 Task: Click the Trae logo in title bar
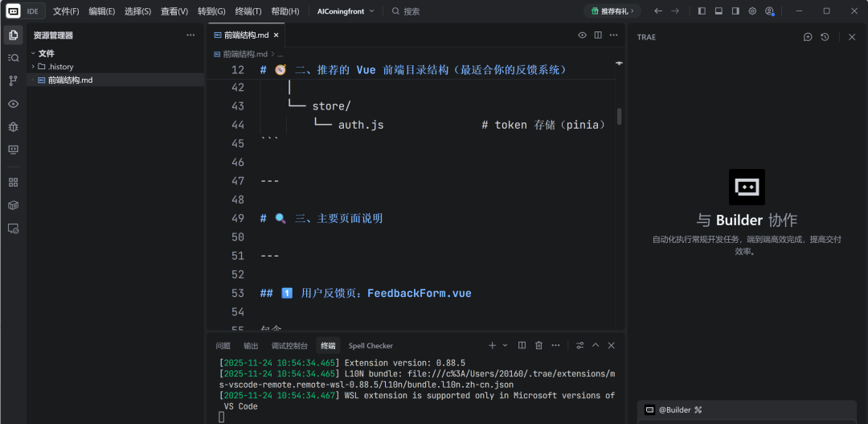click(13, 11)
